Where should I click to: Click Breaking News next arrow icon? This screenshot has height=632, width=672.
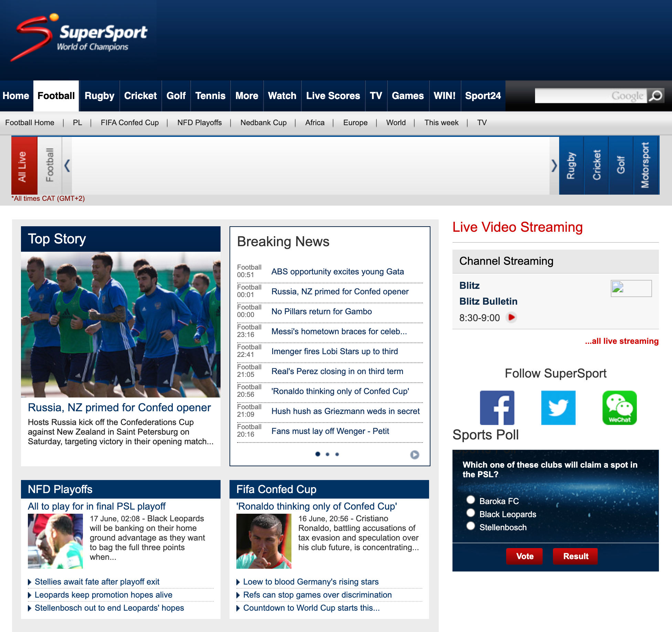pos(415,455)
